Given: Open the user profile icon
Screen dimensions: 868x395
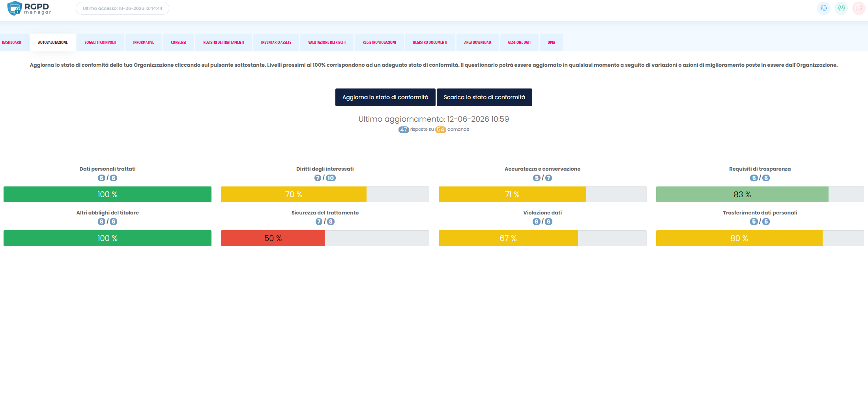Looking at the screenshot, I should 841,8.
